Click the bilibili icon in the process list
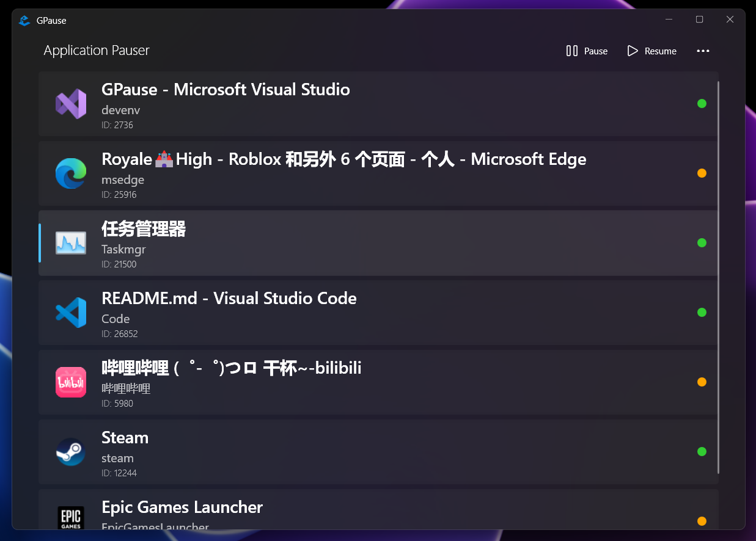The image size is (756, 541). pos(70,382)
